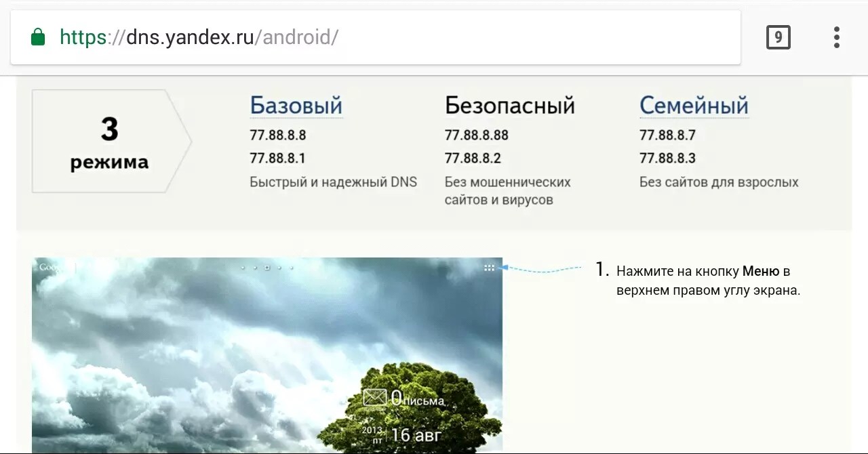Select the IP address 77.88.8.8
The height and width of the screenshot is (454, 868).
pos(277,135)
